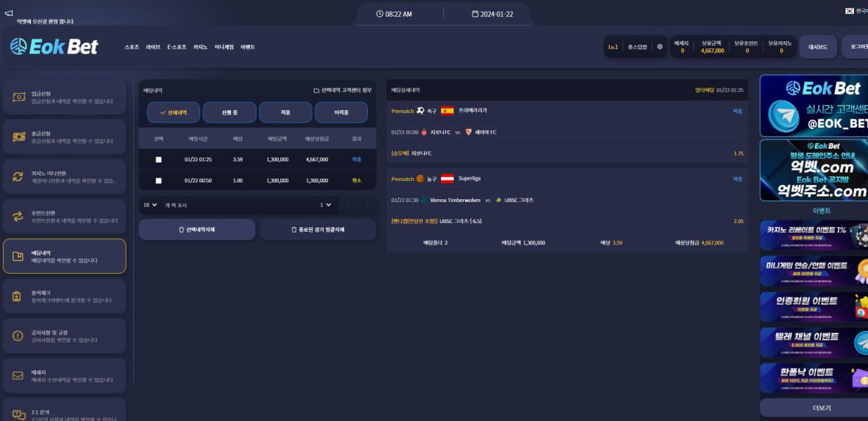Click the 선택내역삭제 delete selected button
This screenshot has width=868, height=421.
(x=197, y=229)
